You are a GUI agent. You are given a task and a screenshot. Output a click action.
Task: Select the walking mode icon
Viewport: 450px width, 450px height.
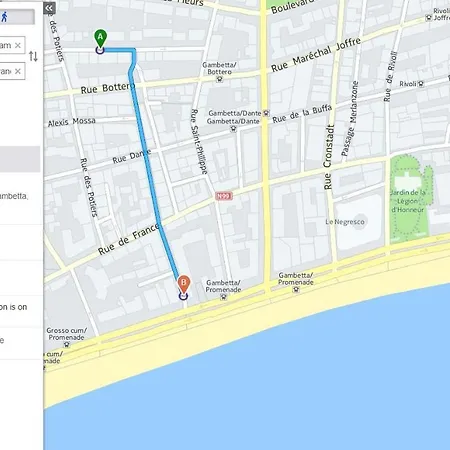point(4,17)
